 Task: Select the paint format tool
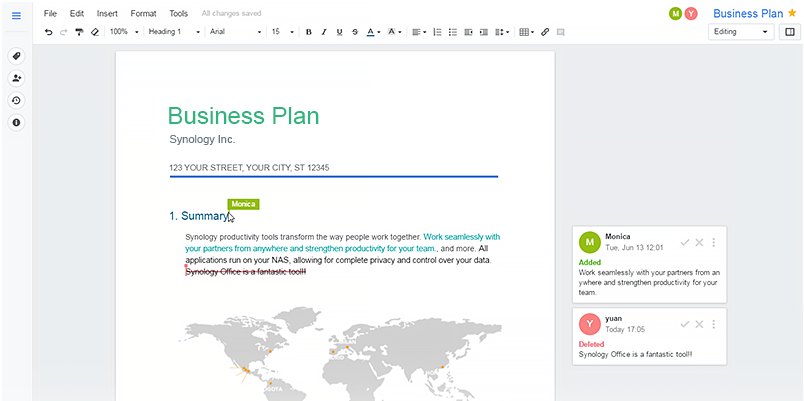79,32
